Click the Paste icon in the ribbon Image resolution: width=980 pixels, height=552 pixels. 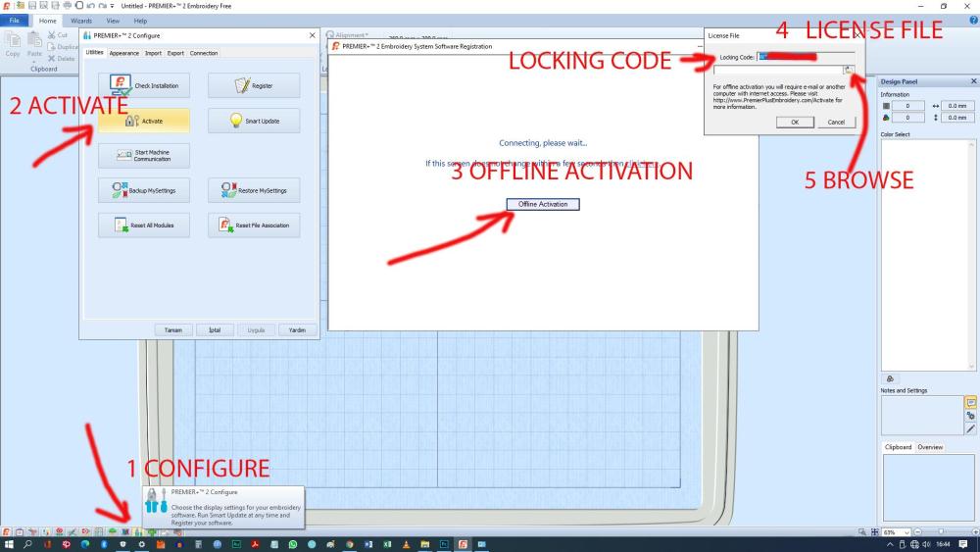pyautogui.click(x=34, y=40)
